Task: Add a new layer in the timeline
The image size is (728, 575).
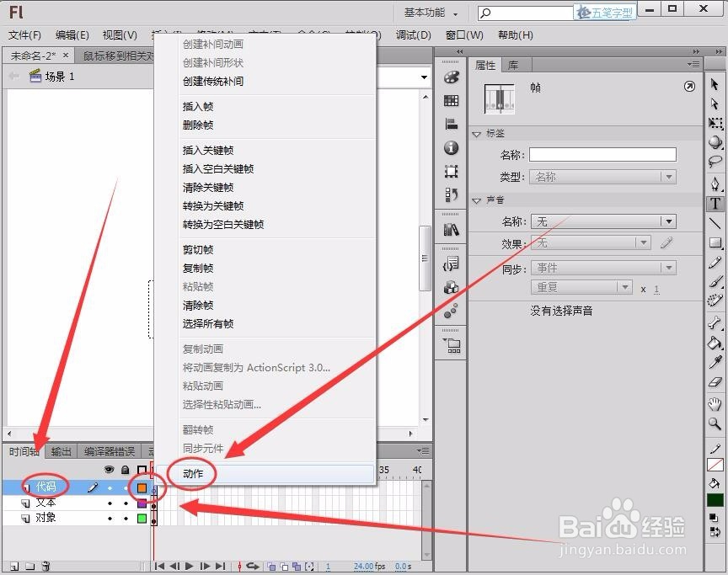Action: (x=15, y=567)
